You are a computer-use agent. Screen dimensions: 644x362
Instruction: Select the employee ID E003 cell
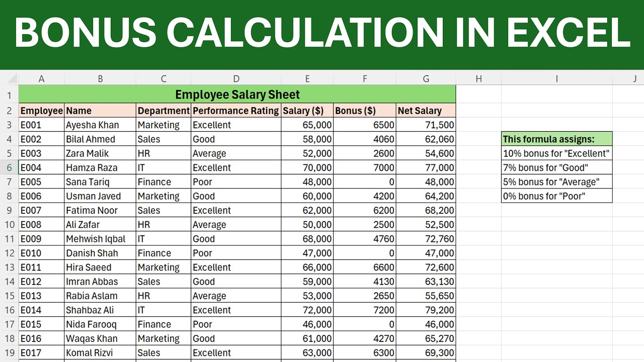click(42, 153)
